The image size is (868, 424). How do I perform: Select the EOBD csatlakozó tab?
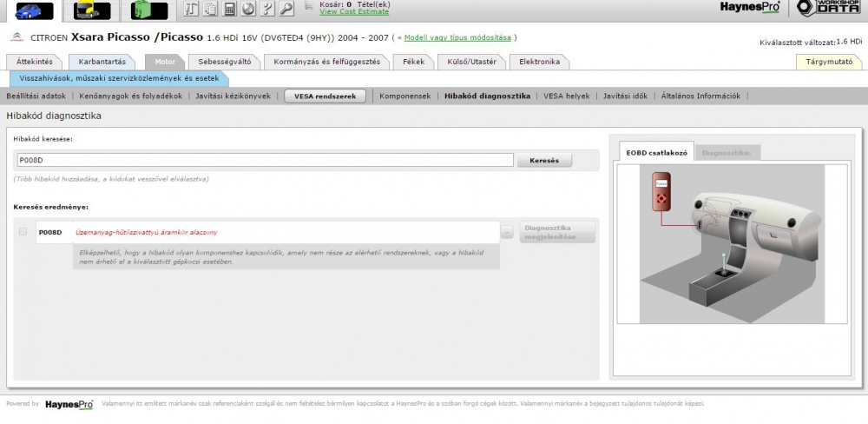[x=656, y=152]
